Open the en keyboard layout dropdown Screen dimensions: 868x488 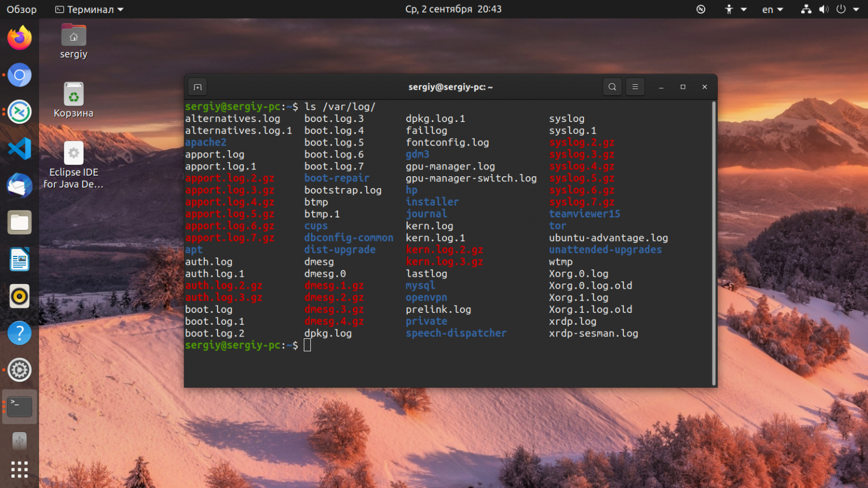[x=772, y=9]
